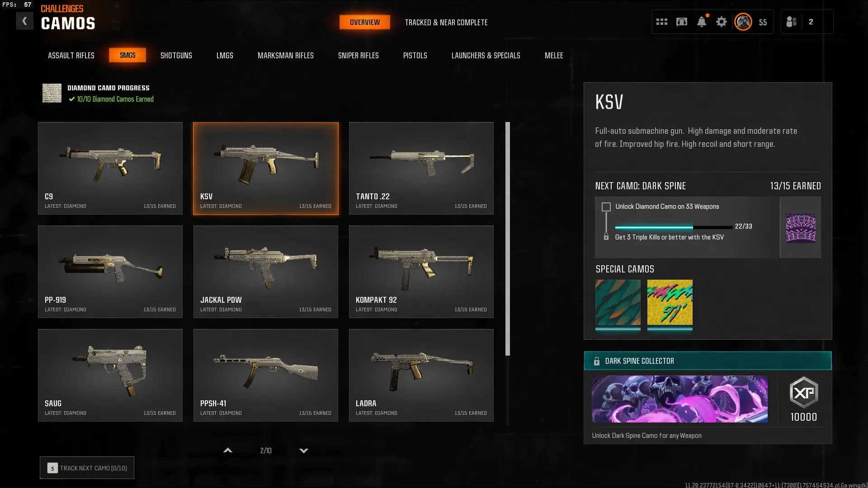Click the player profile emblem
The height and width of the screenshot is (488, 868).
(x=743, y=22)
